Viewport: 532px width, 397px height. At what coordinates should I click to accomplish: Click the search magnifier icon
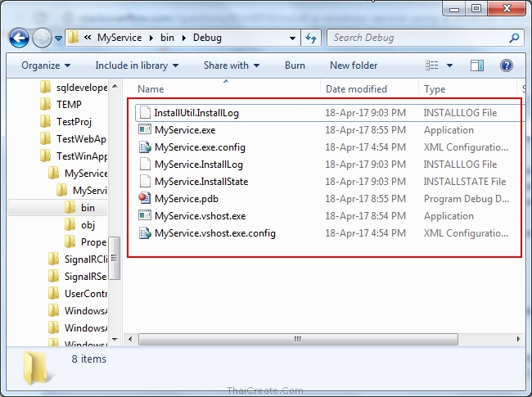point(514,38)
